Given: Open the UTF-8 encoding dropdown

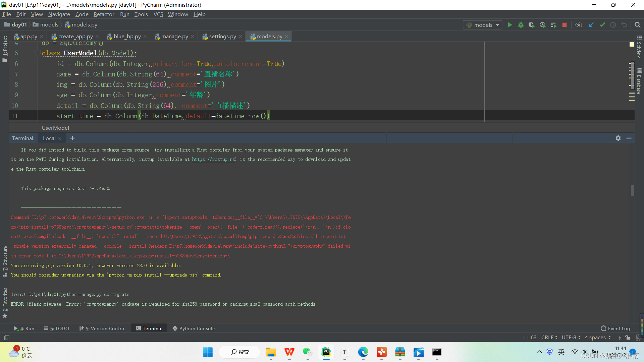Looking at the screenshot, I should (571, 337).
